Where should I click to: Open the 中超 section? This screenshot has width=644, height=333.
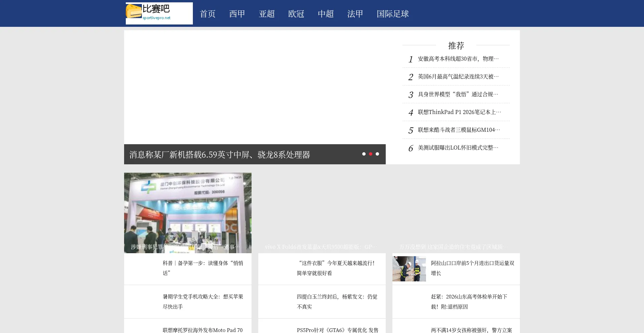coord(326,14)
